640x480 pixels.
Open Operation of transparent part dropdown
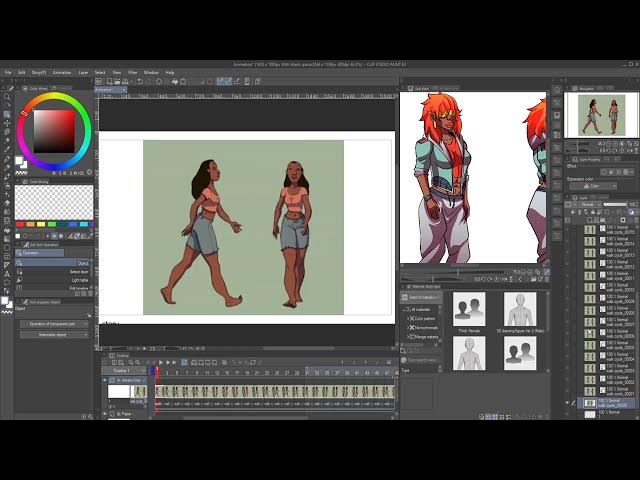point(54,324)
